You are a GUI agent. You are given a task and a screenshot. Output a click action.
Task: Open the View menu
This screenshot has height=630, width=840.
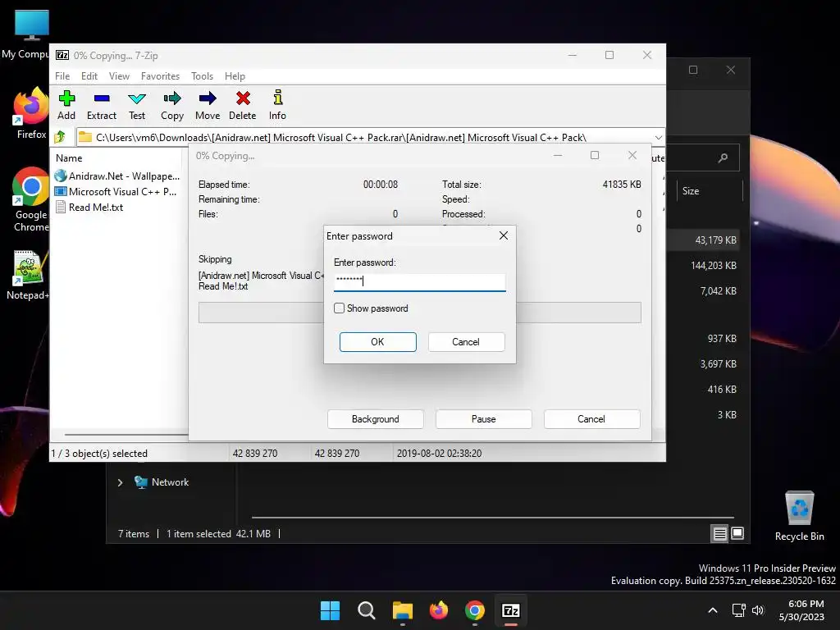tap(119, 76)
